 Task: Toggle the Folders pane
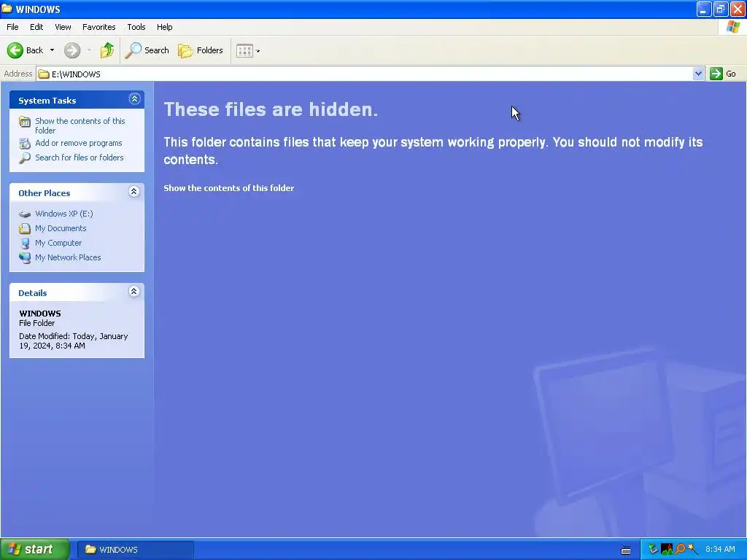pyautogui.click(x=201, y=50)
